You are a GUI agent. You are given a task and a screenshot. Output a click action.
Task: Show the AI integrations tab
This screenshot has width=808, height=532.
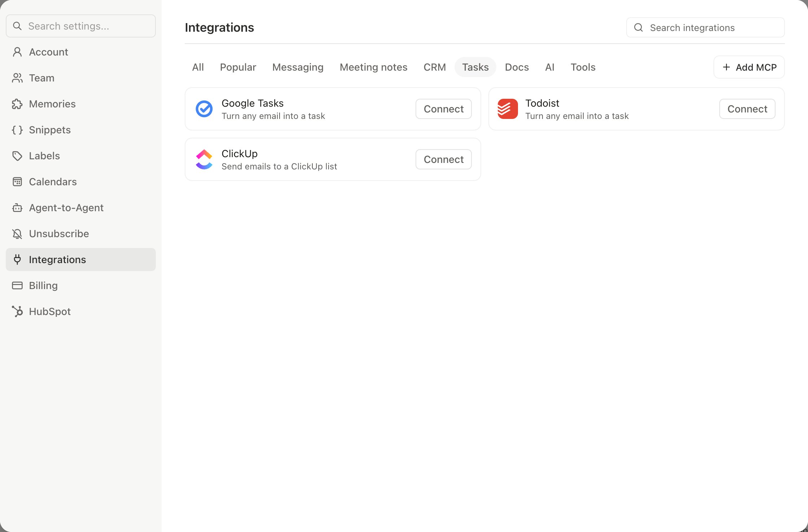tap(550, 67)
